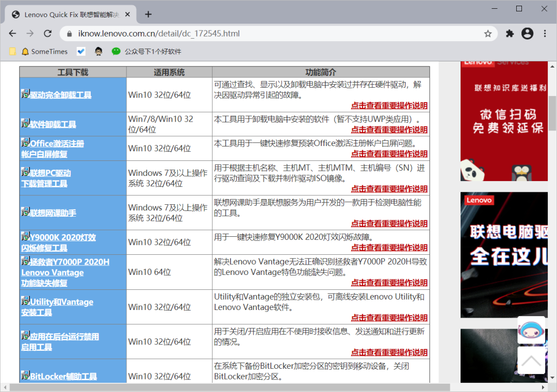Open the 软件卸载工具 download link
Viewport: 557px width, 392px height.
pyautogui.click(x=53, y=124)
